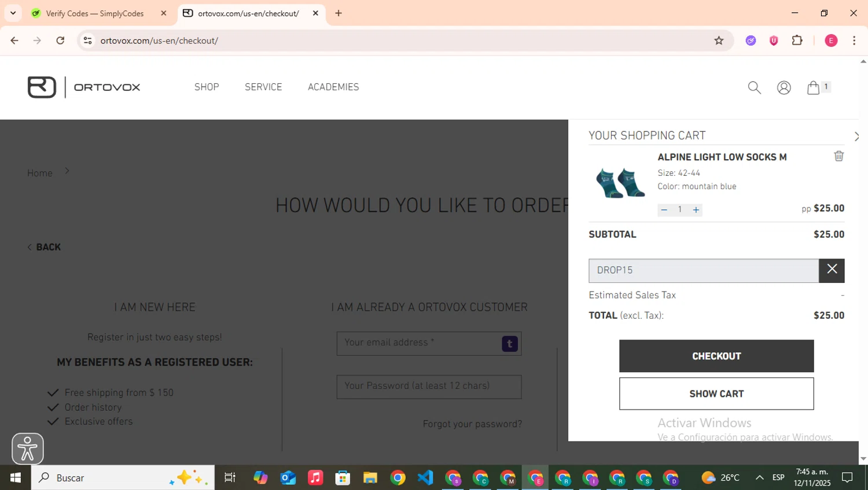Open Visual Studio Code from the taskbar
868x490 pixels.
tap(425, 478)
